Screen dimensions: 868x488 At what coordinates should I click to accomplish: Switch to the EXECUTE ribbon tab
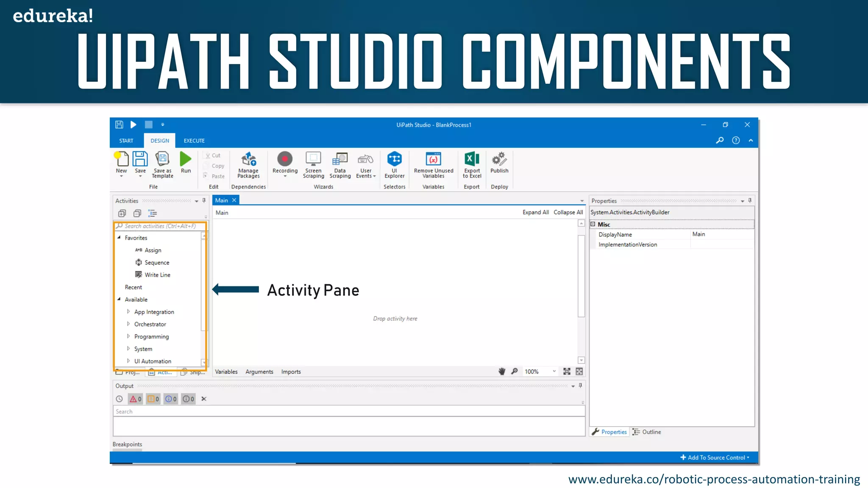194,141
